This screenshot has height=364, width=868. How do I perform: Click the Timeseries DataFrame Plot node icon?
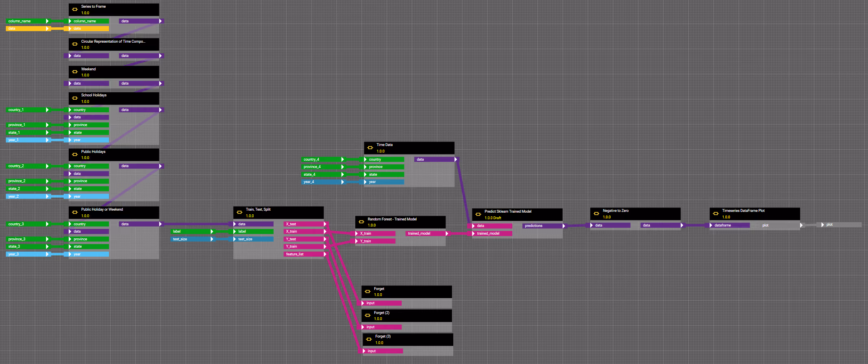click(716, 214)
